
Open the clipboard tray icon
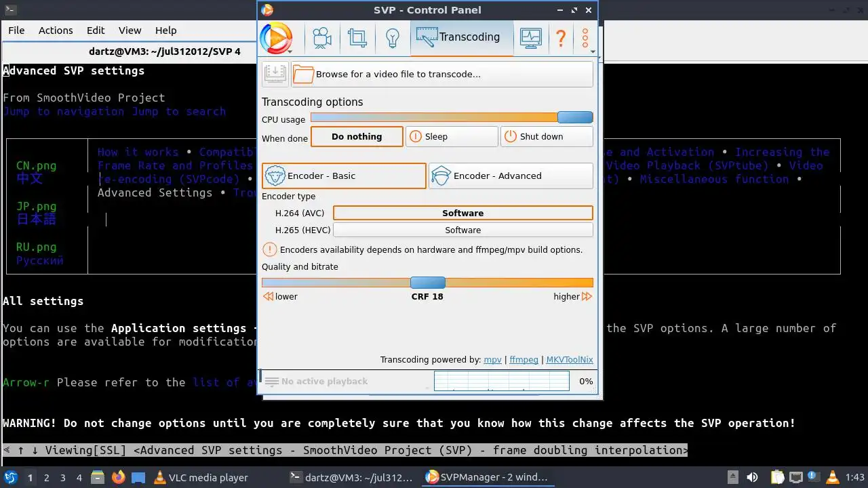point(777,477)
